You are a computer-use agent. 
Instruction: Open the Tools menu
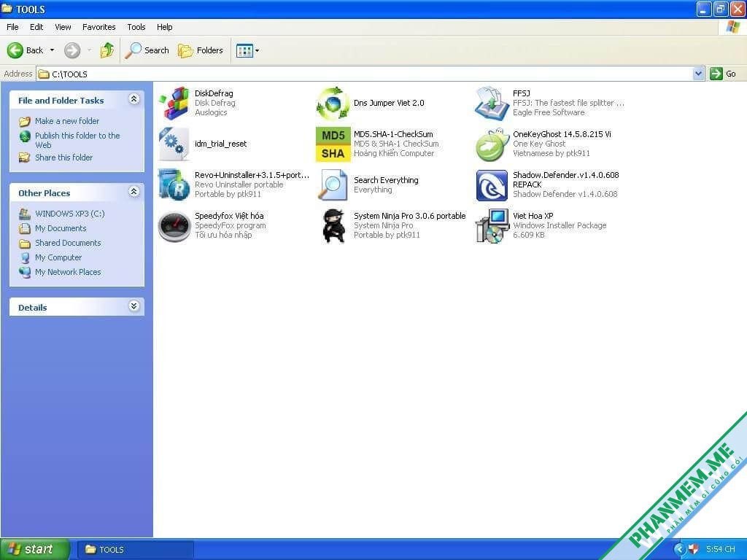(136, 27)
